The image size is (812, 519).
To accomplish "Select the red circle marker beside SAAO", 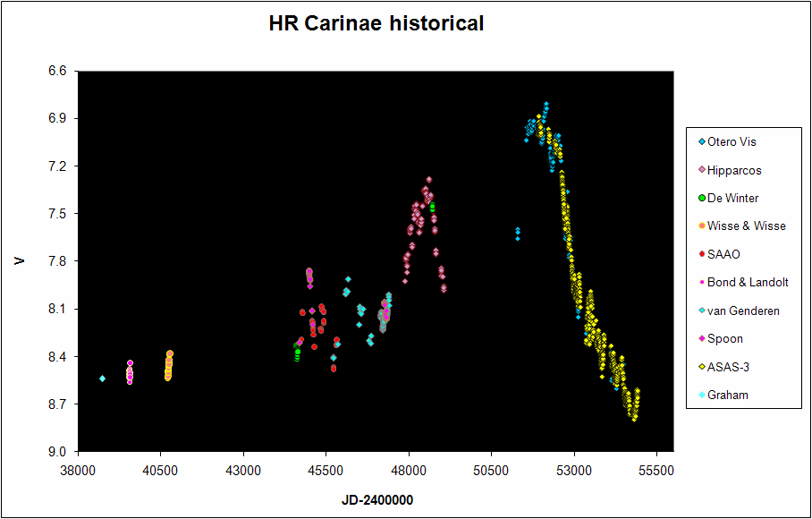I will click(702, 254).
